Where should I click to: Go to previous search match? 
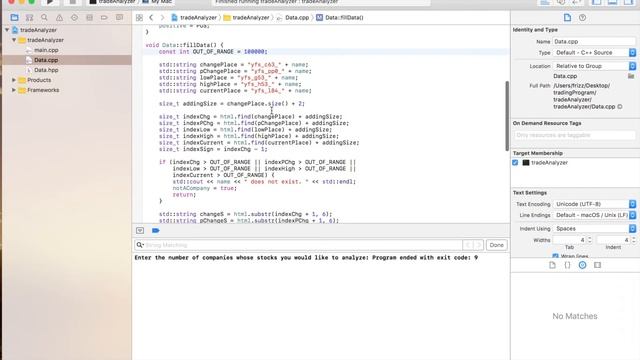click(468, 245)
